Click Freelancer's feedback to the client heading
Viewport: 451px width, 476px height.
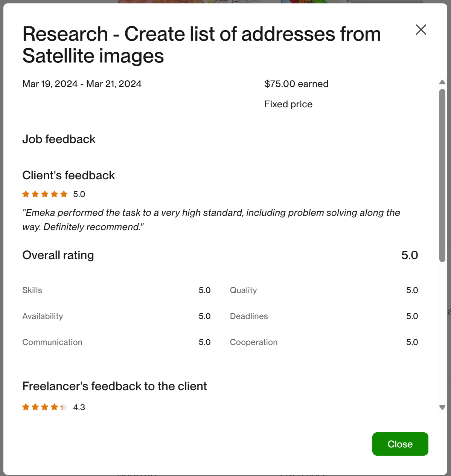point(114,386)
